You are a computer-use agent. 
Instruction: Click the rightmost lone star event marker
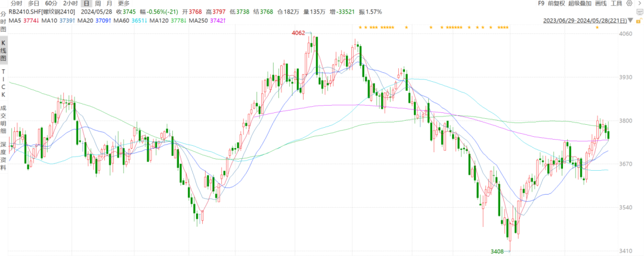(597, 27)
